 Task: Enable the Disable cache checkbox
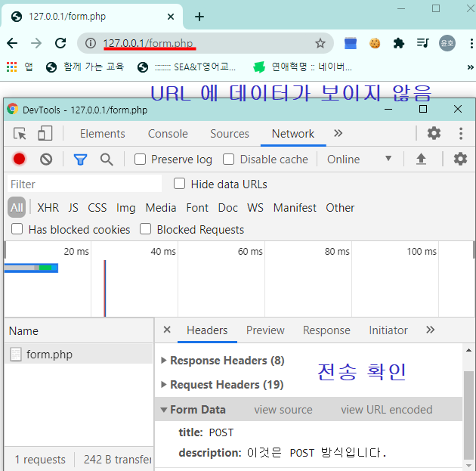click(228, 159)
